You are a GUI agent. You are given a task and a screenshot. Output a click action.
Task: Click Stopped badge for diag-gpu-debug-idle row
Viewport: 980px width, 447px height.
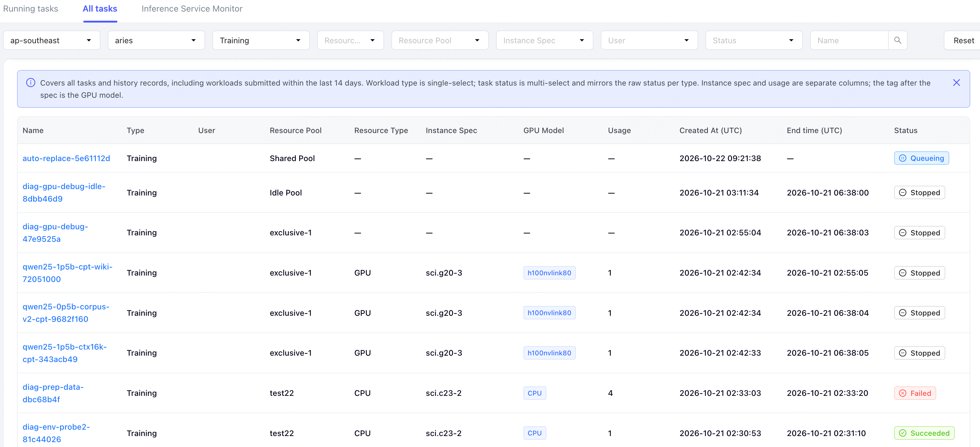pos(919,193)
